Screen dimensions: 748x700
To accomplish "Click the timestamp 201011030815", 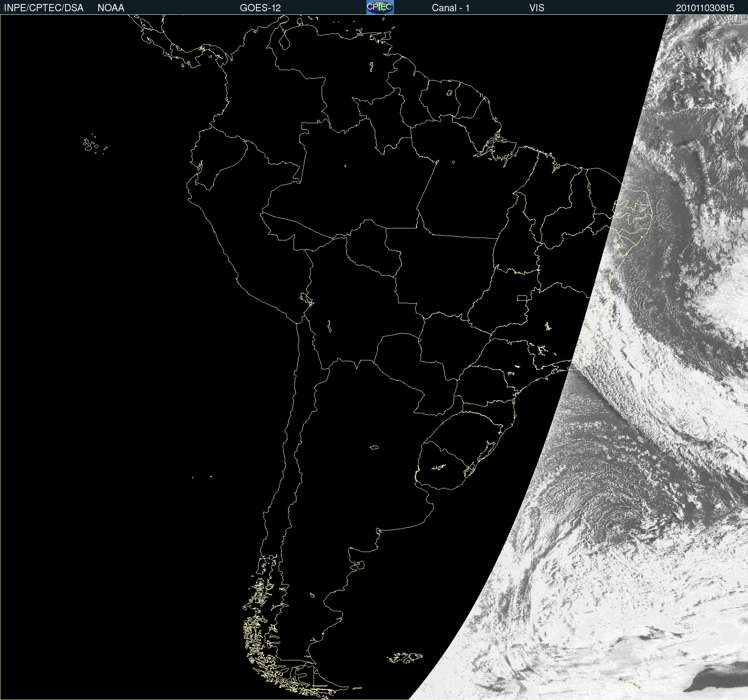I will [x=705, y=8].
